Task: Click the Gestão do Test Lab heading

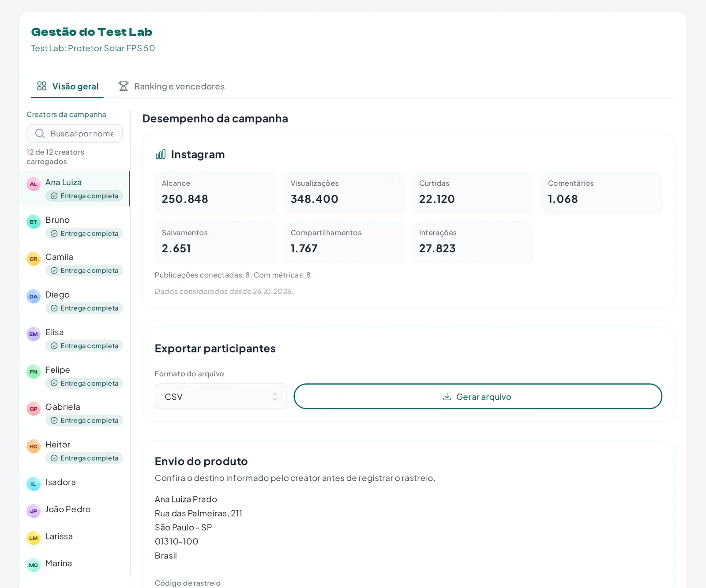Action: (x=92, y=32)
